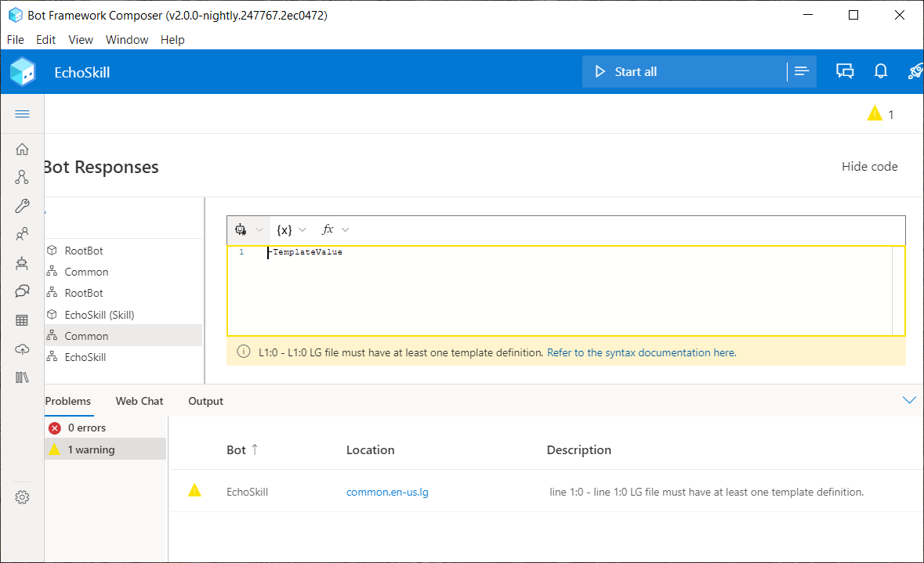The image size is (924, 563).
Task: Hide the LG code editor
Action: (869, 166)
